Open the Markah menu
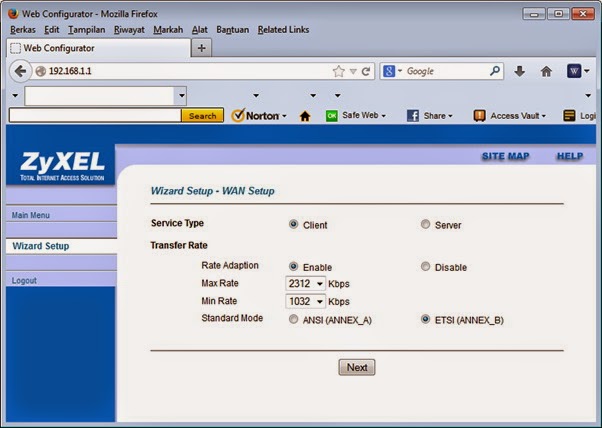 pos(168,30)
